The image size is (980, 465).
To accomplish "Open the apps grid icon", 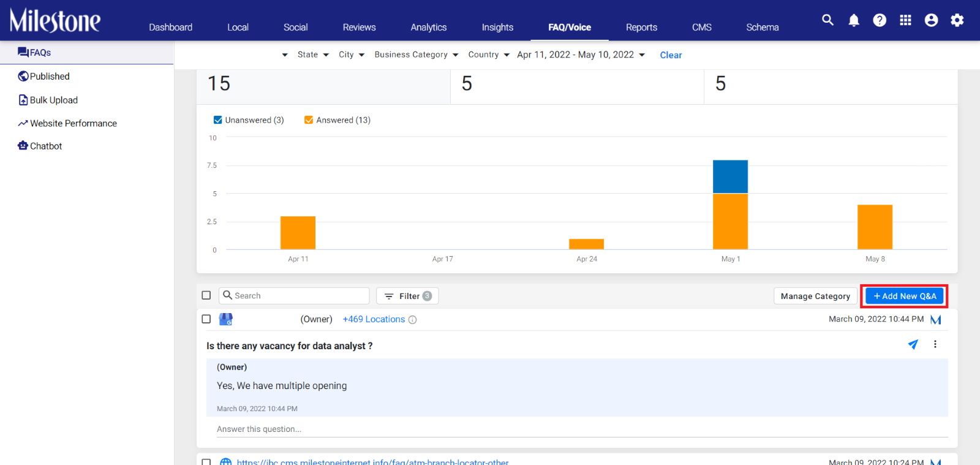I will (x=905, y=20).
